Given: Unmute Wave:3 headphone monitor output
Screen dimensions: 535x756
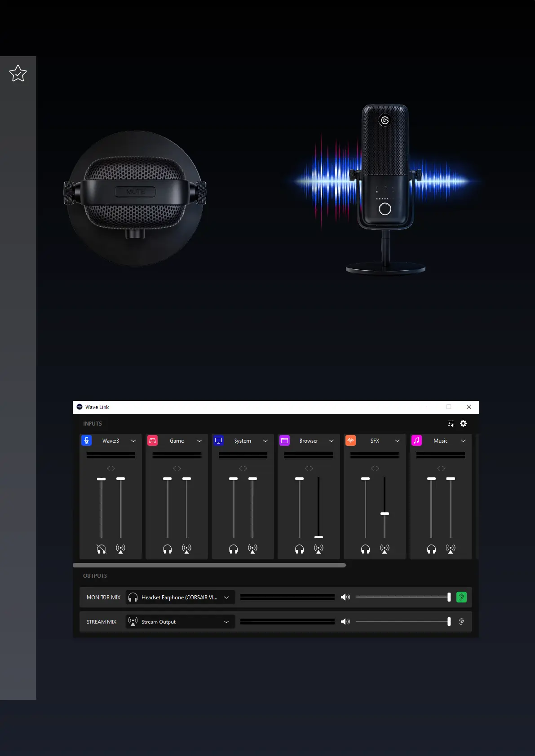Looking at the screenshot, I should [102, 549].
